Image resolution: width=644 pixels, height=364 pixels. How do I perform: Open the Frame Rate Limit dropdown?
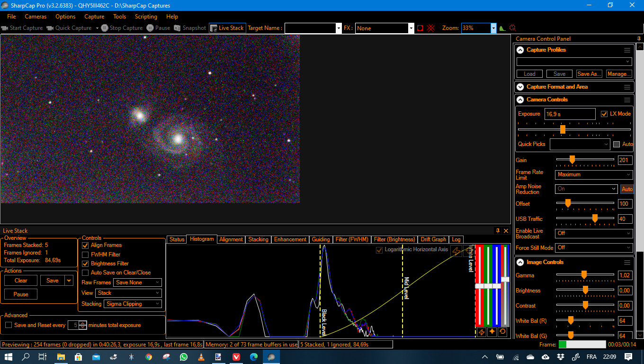coord(594,174)
